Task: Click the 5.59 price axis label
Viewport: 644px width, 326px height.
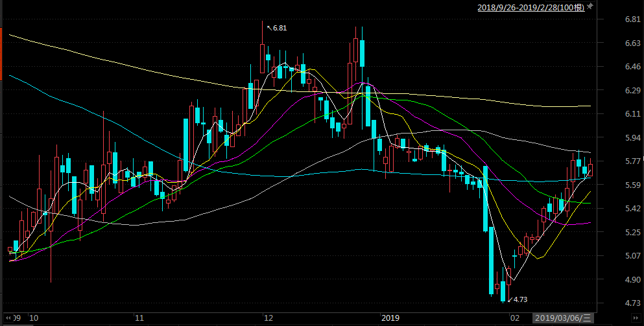Action: (x=632, y=185)
